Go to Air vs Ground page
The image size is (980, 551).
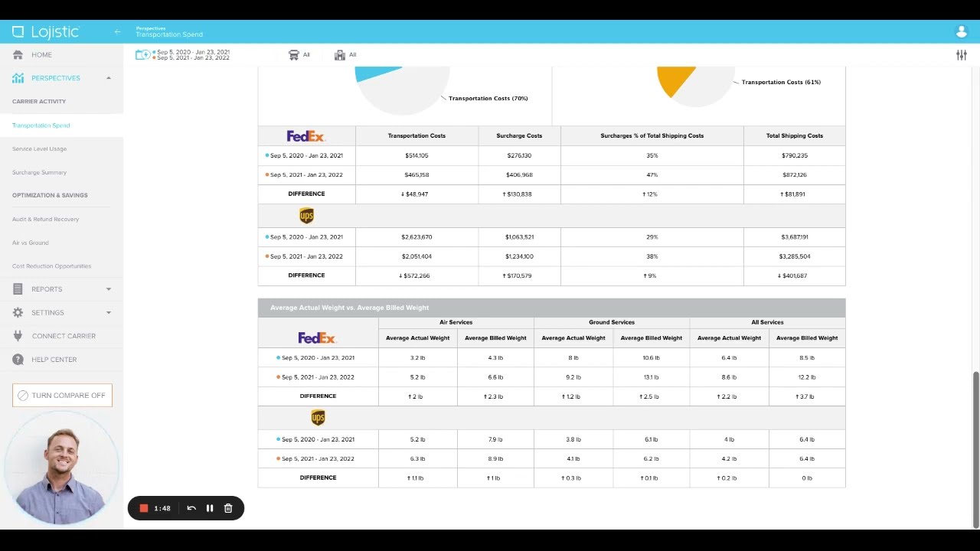[31, 243]
